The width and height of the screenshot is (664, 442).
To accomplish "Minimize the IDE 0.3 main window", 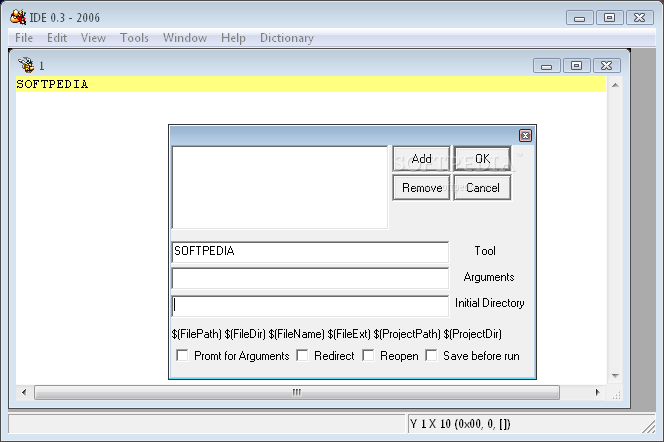I will pos(579,18).
